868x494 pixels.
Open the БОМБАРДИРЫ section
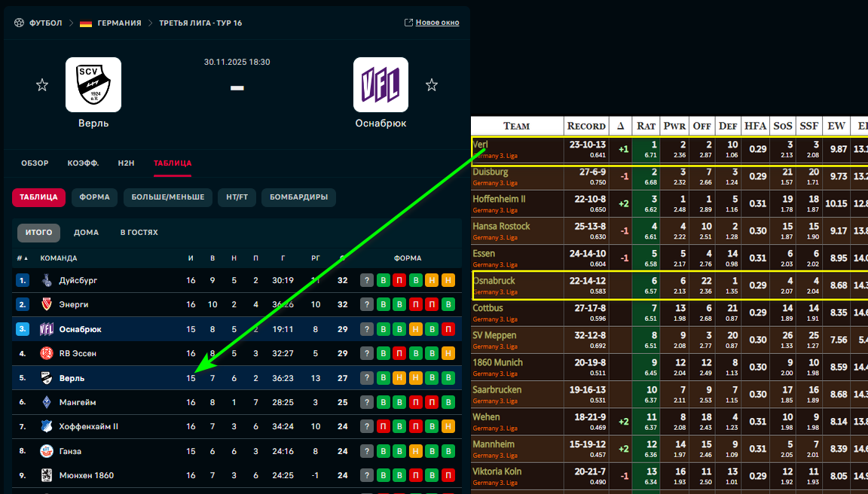pos(300,197)
